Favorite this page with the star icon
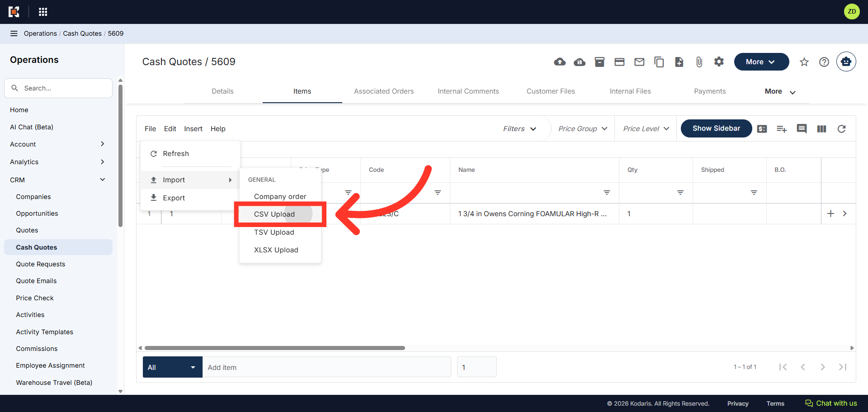The image size is (868, 412). [x=804, y=62]
